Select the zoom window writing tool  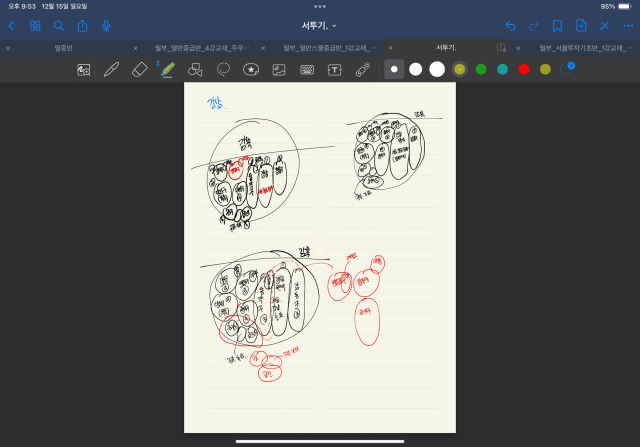[x=84, y=70]
